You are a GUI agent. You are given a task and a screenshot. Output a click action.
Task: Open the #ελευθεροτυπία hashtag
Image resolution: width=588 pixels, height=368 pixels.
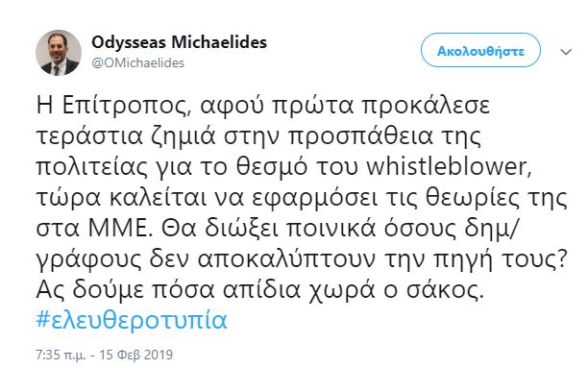coord(132,320)
